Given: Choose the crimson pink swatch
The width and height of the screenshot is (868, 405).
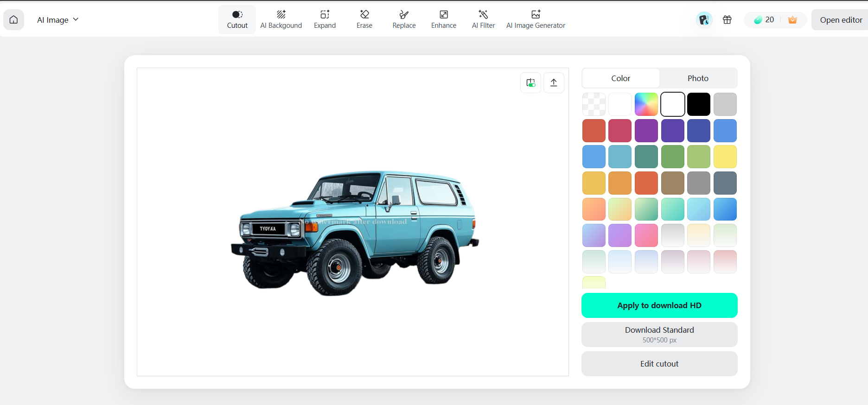Looking at the screenshot, I should pos(620,131).
